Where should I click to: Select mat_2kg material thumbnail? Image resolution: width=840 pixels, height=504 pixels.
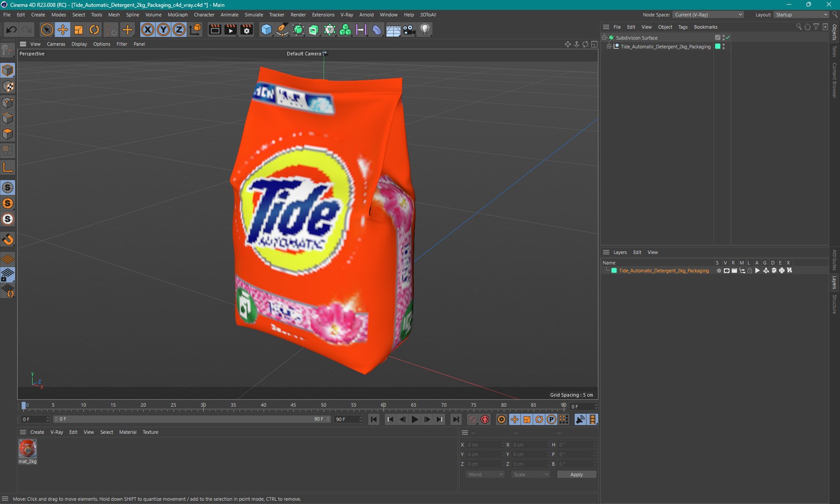coord(28,448)
